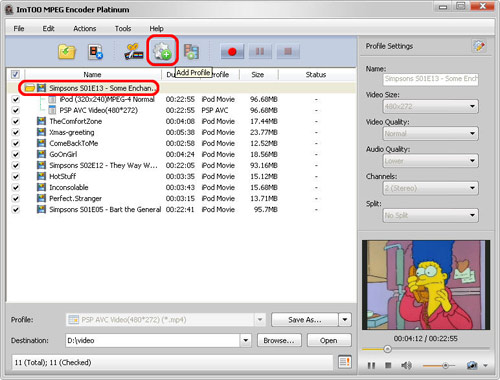Pause the preview playback
This screenshot has width=500, height=380.
tap(371, 366)
